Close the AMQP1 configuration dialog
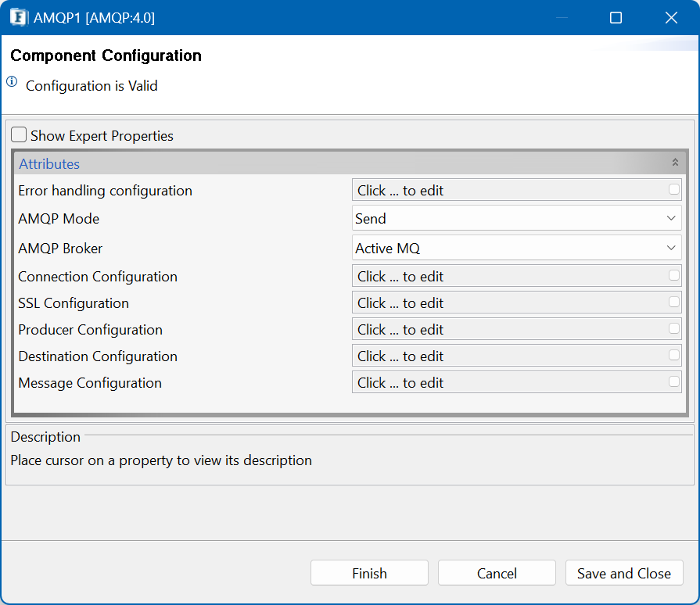The image size is (700, 605). point(671,18)
